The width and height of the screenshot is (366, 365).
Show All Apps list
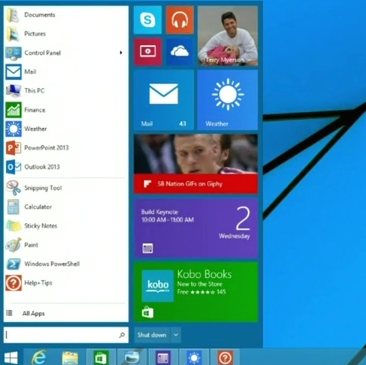66,313
